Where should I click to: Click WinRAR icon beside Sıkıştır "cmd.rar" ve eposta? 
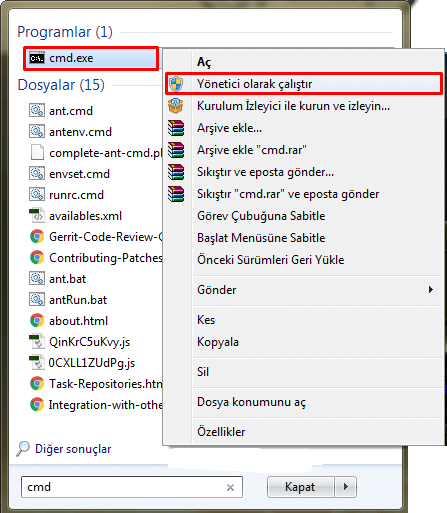pyautogui.click(x=176, y=194)
